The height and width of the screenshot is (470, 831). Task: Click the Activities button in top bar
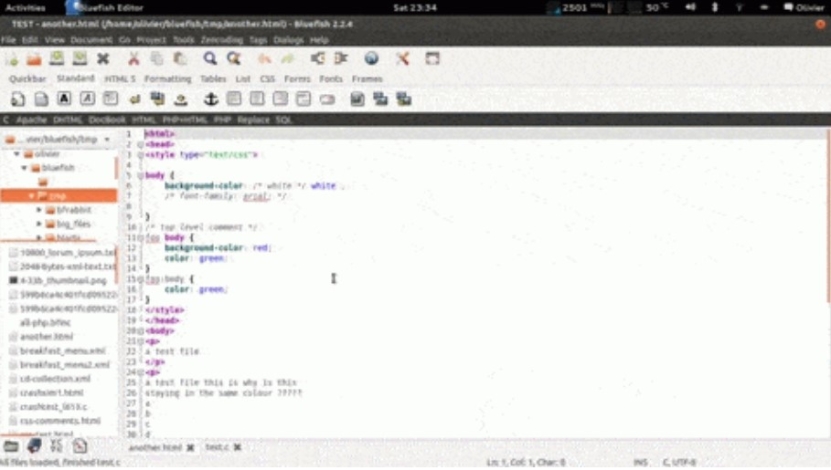coord(25,8)
